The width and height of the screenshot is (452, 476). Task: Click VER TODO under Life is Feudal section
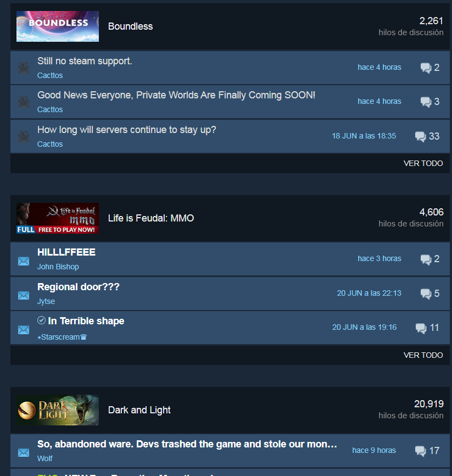(423, 355)
